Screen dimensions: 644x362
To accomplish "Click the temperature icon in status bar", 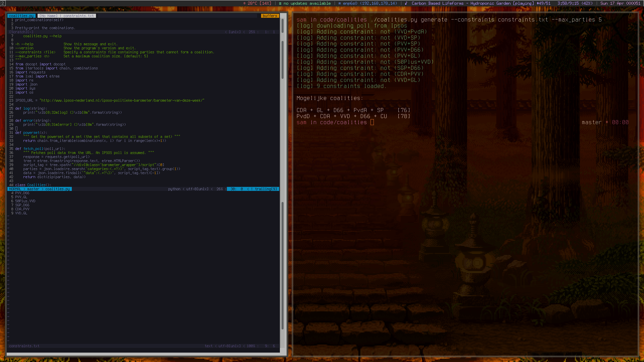I will point(244,3).
